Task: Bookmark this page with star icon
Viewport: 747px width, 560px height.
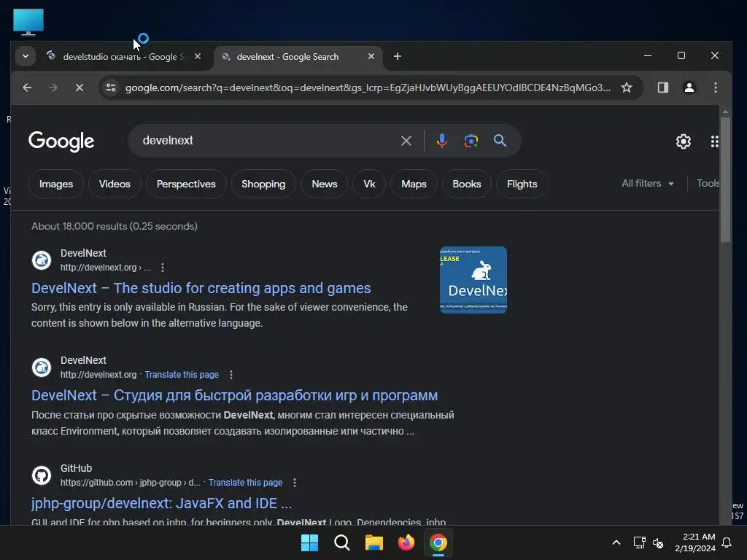Action: click(627, 87)
